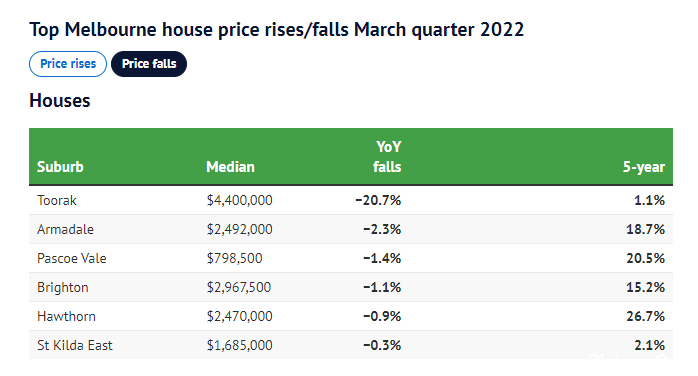
Task: Select the Toorak suburb row
Action: pos(351,200)
